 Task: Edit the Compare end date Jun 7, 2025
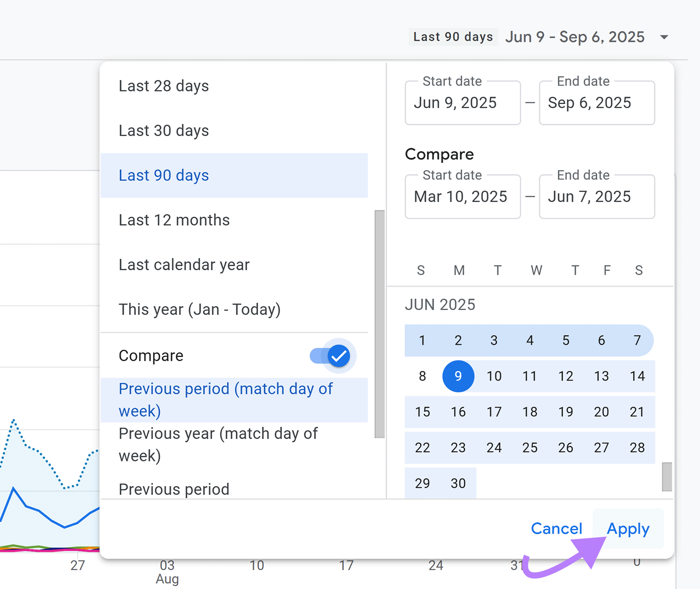pyautogui.click(x=597, y=197)
